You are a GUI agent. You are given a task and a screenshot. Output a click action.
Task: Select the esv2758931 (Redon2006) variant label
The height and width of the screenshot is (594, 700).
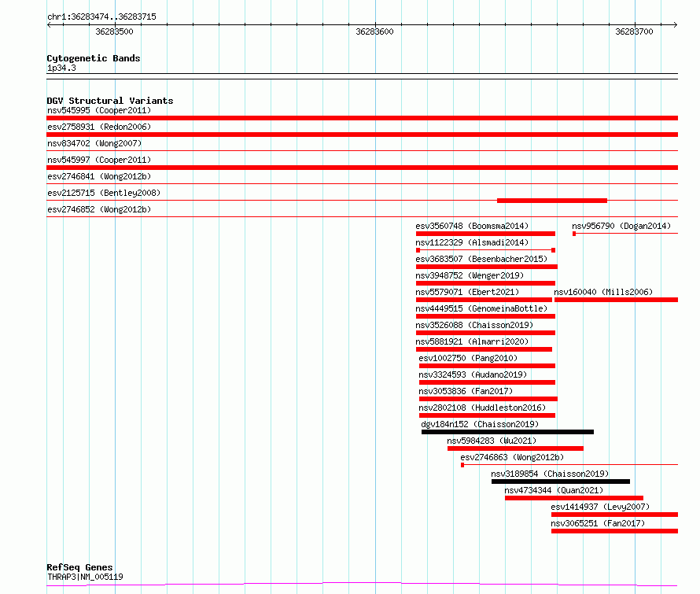99,127
